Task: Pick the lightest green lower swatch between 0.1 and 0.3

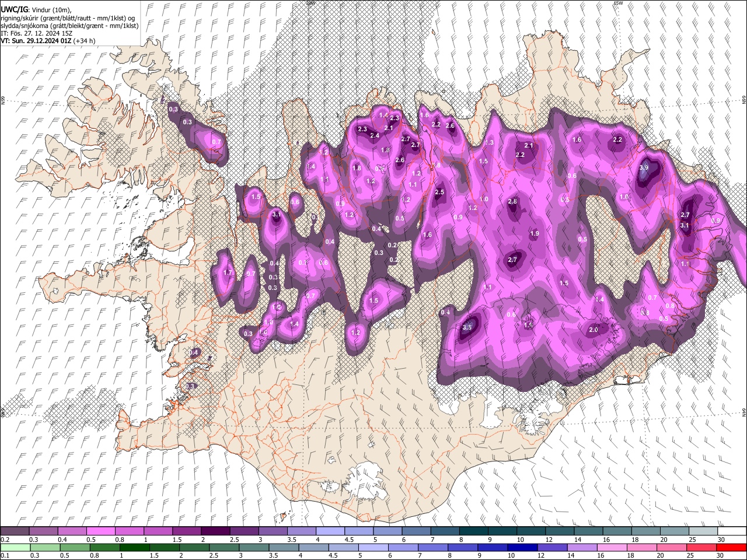Action: (15, 547)
